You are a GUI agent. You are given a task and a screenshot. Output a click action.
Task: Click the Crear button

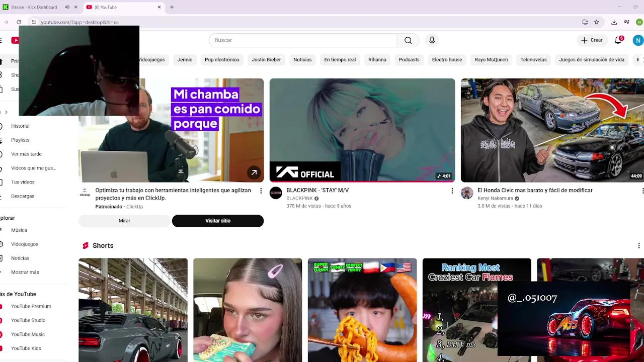point(592,40)
